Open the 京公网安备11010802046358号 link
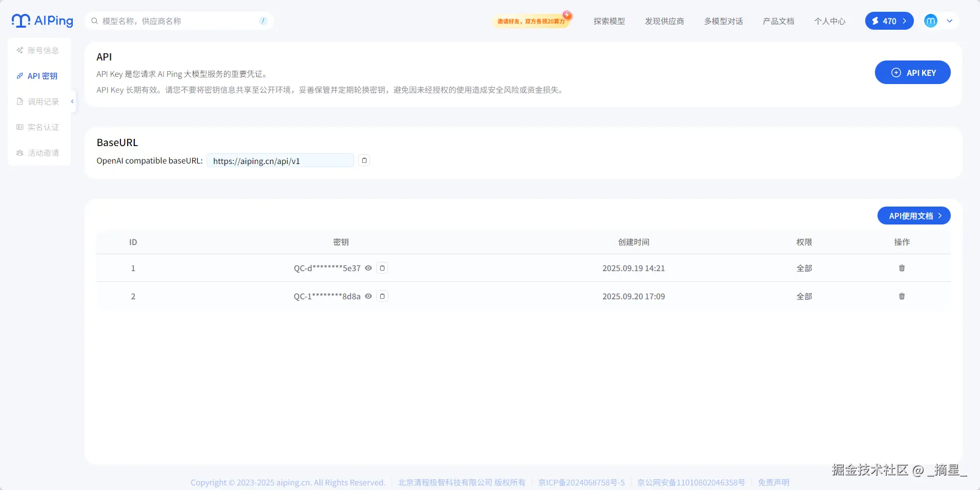This screenshot has width=980, height=490. 691,482
